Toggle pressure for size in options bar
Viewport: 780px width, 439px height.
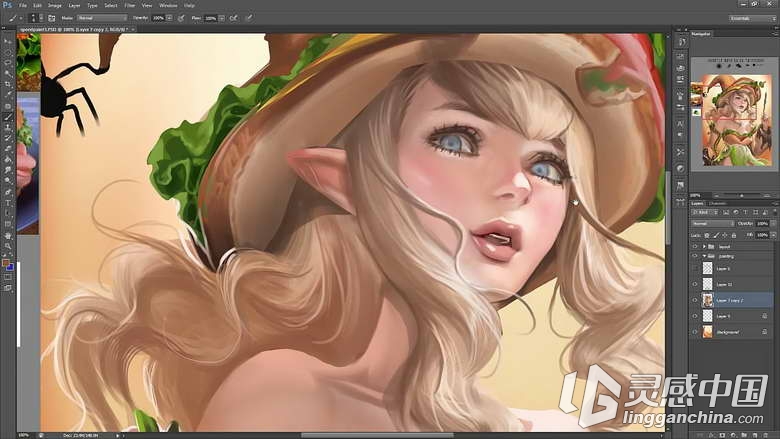(x=249, y=18)
